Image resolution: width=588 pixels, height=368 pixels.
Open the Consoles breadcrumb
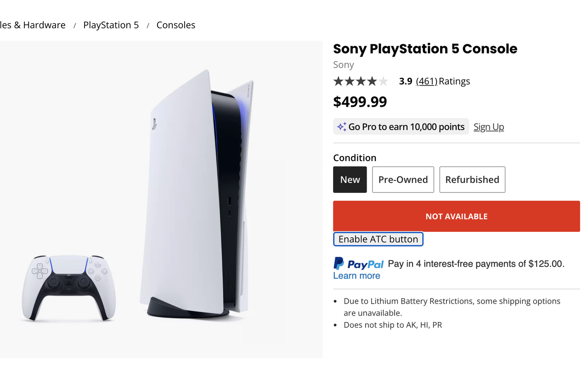click(176, 25)
